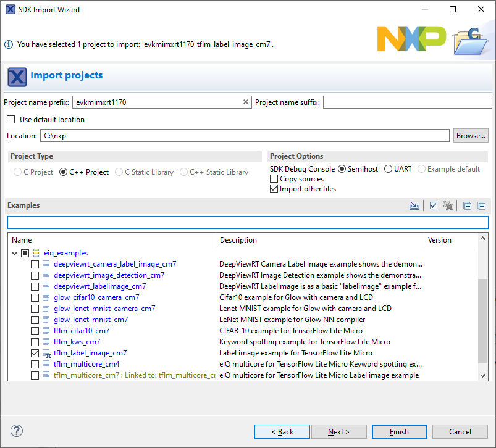
Task: Select the glow_cifar10_camera_cm7 example row
Action: [x=96, y=297]
